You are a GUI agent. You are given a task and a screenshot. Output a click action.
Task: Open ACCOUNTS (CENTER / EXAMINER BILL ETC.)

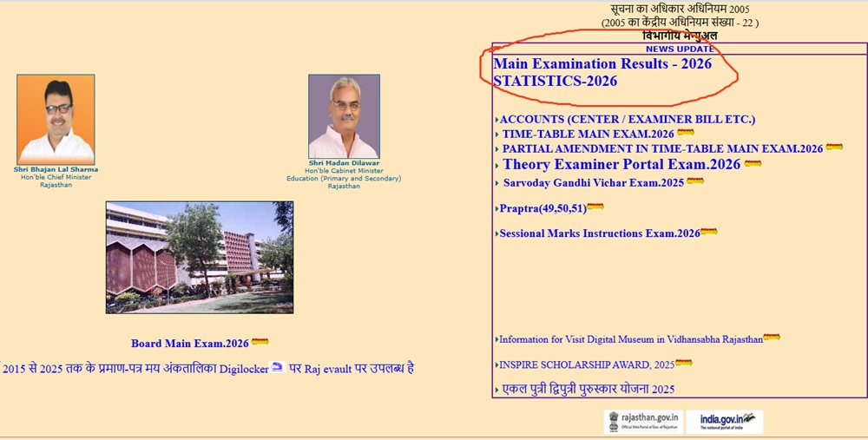pos(628,119)
